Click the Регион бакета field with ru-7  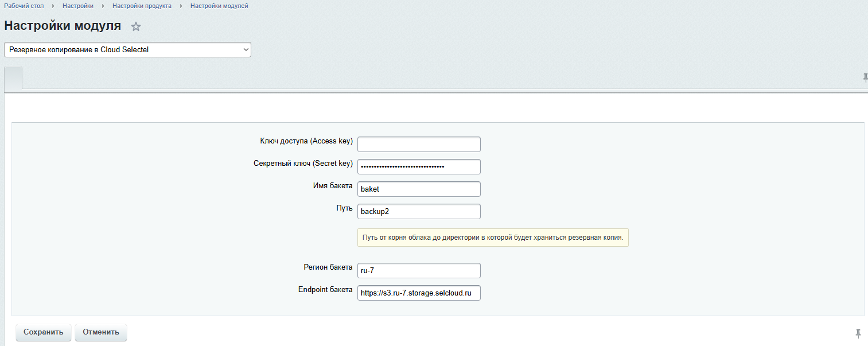[x=419, y=270]
